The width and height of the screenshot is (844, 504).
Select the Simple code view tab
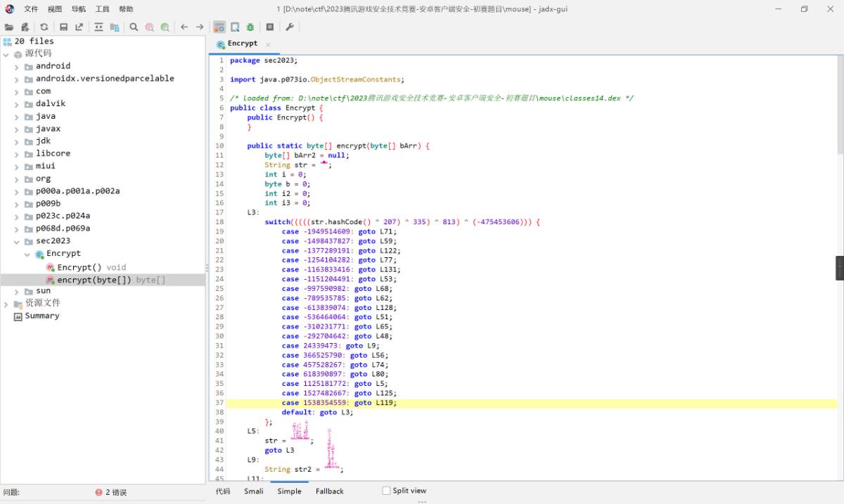tap(289, 491)
